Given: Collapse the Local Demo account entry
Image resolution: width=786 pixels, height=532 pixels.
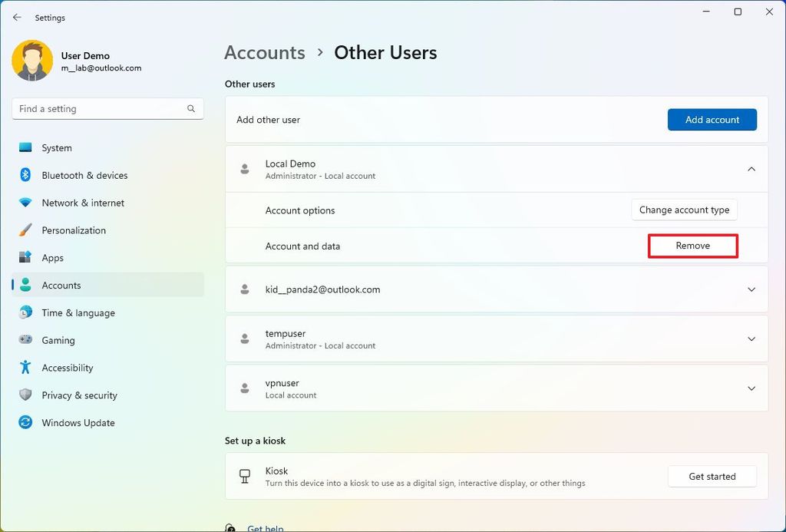Looking at the screenshot, I should 751,169.
